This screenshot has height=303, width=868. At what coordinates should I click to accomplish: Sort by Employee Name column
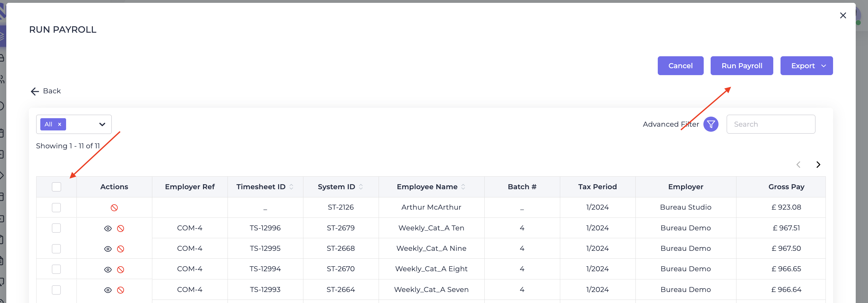[x=463, y=187]
